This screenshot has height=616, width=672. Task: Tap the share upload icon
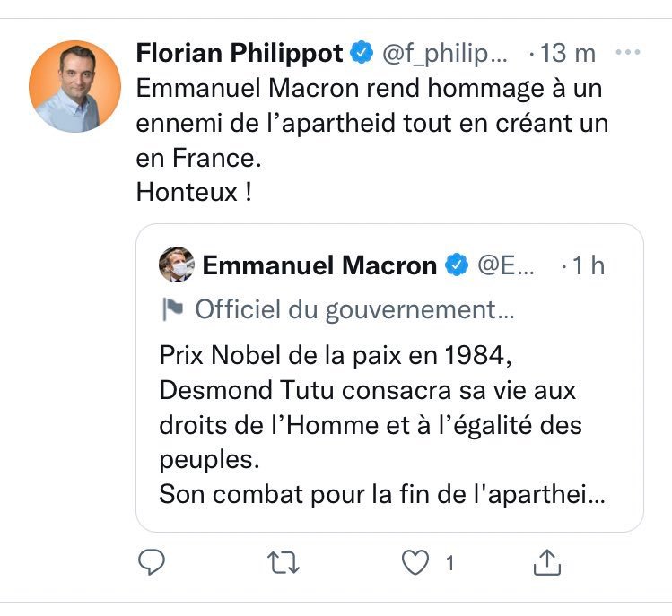click(x=546, y=562)
